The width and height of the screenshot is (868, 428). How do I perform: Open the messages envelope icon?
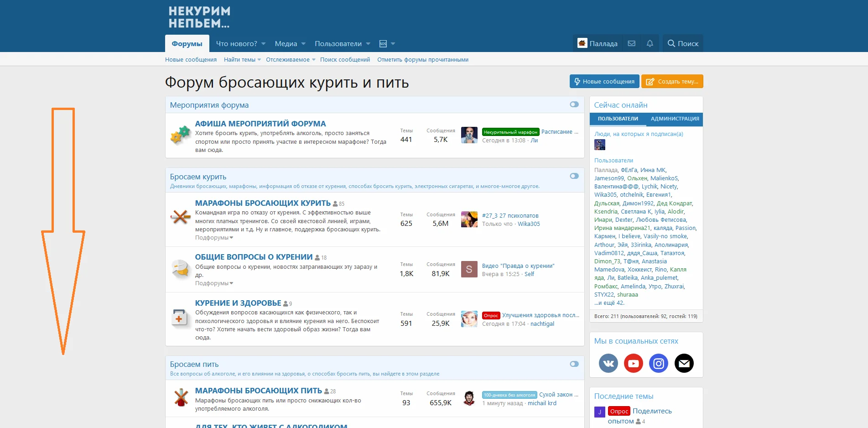pos(631,43)
